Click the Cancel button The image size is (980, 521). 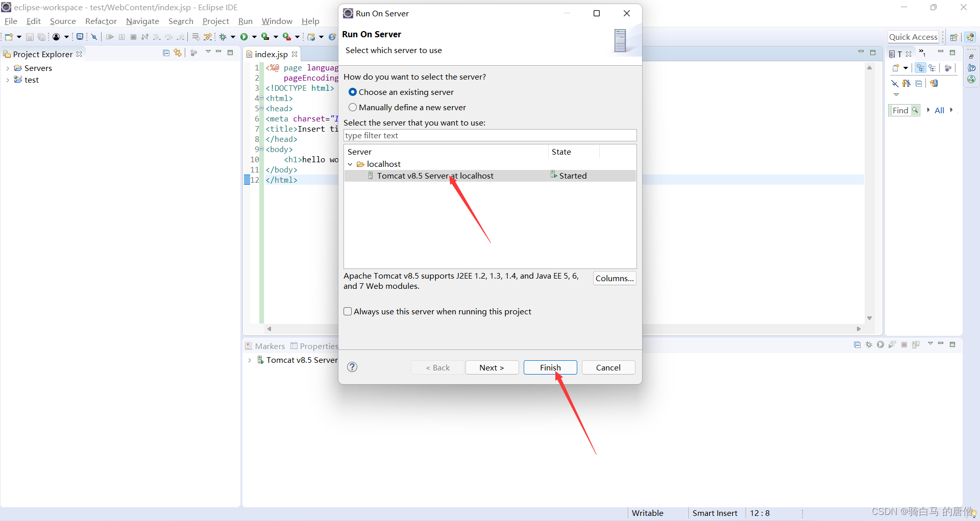[608, 367]
